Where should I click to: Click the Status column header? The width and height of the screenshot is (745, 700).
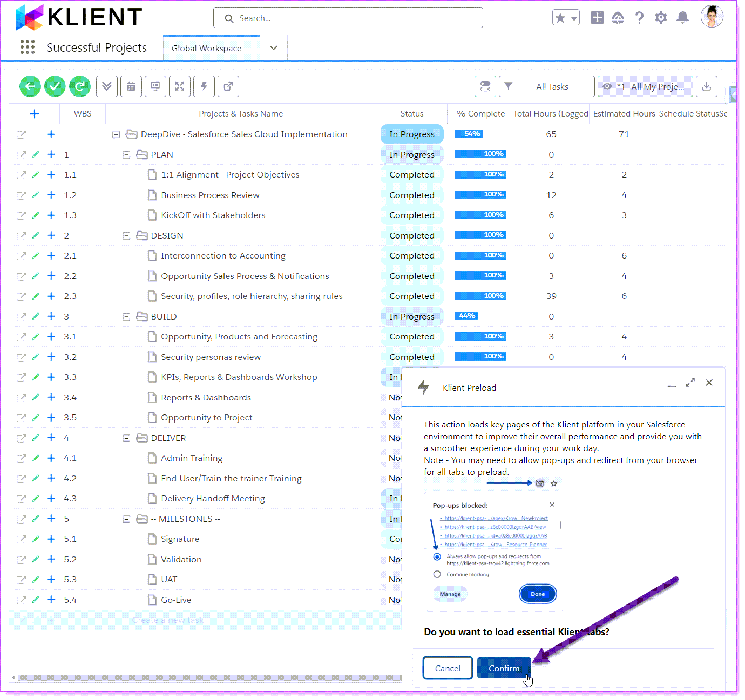[412, 114]
